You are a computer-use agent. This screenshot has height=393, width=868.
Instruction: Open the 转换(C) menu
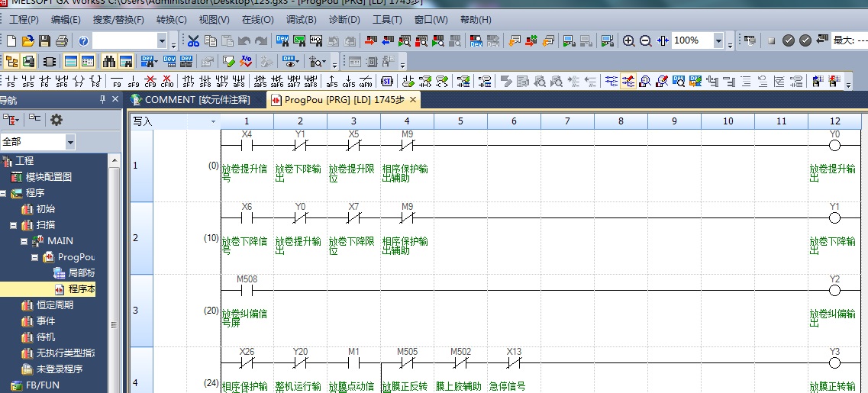pos(171,19)
